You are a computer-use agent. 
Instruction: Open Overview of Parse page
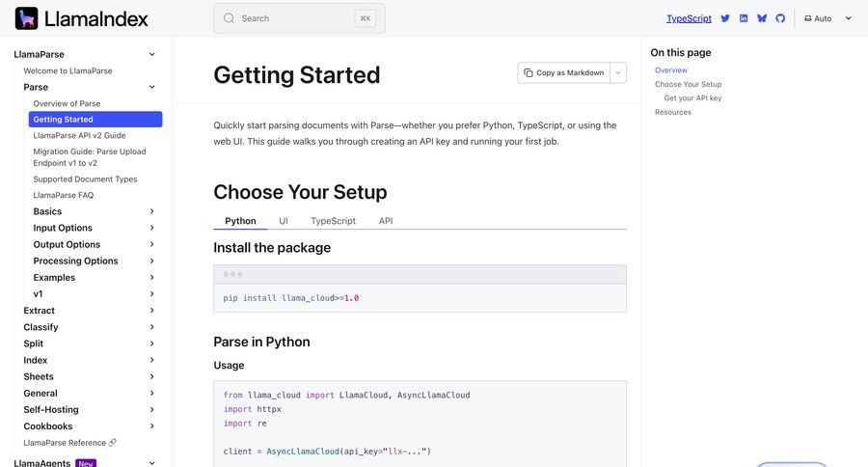67,103
